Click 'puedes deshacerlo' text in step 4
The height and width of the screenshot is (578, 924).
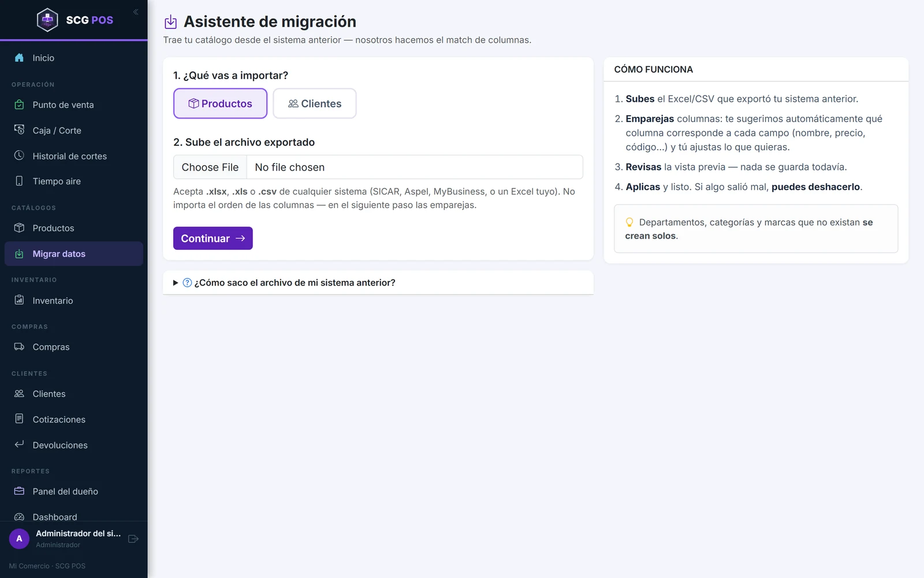815,187
